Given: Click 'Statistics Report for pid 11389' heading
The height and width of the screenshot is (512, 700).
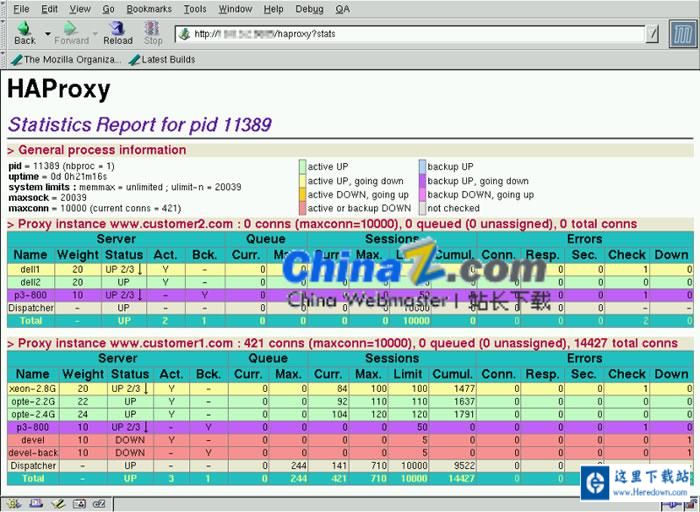Looking at the screenshot, I should click(x=140, y=125).
